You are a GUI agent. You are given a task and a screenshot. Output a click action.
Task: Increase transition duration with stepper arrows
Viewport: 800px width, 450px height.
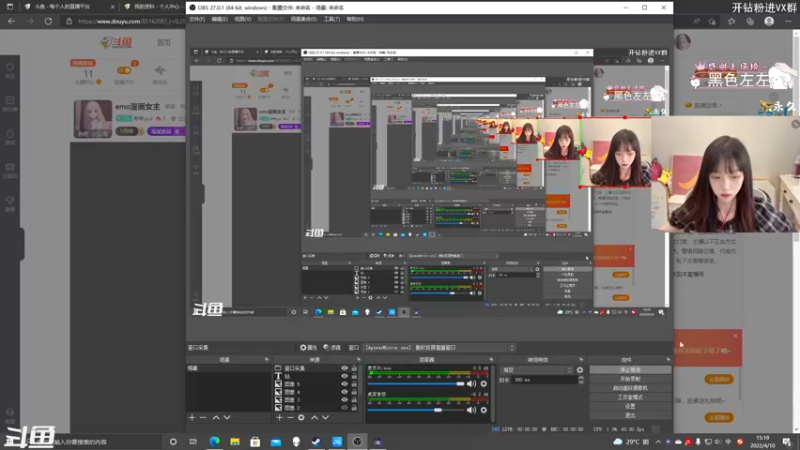pyautogui.click(x=581, y=378)
